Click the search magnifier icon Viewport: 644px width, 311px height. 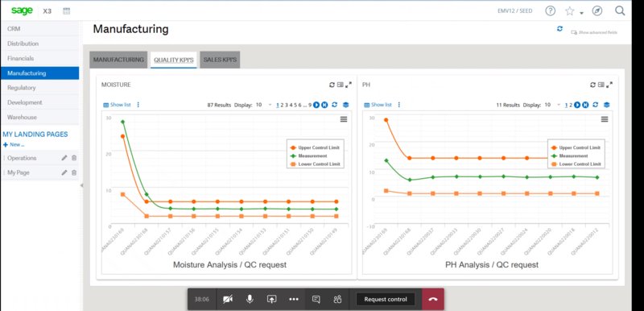[x=620, y=11]
